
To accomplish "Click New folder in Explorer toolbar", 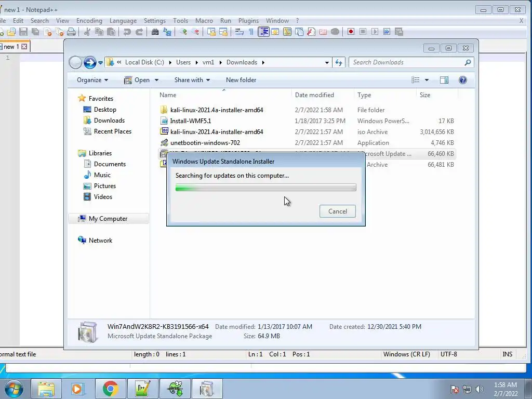I will (x=241, y=80).
